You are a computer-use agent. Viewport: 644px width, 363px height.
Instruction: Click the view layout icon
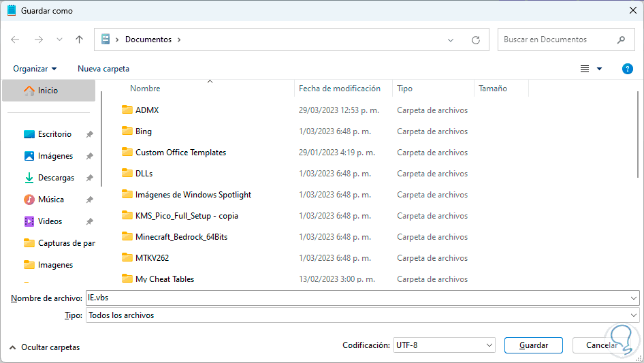pos(585,69)
